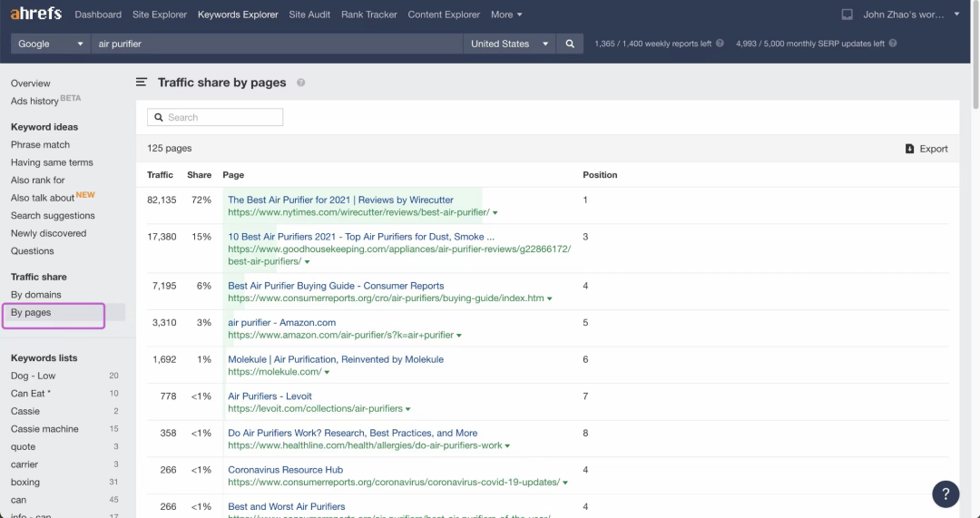980x518 pixels.
Task: Click the pages Search input field
Action: point(215,117)
